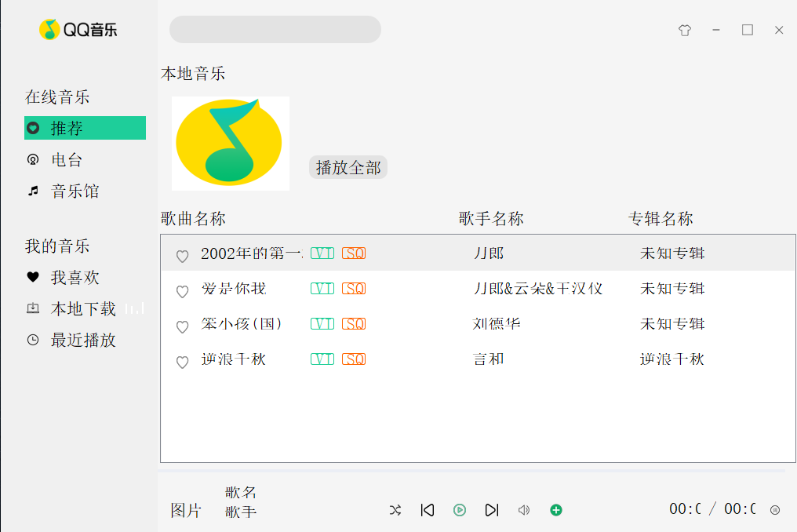This screenshot has width=797, height=532.
Task: Click artist 刘德华
Action: [497, 324]
